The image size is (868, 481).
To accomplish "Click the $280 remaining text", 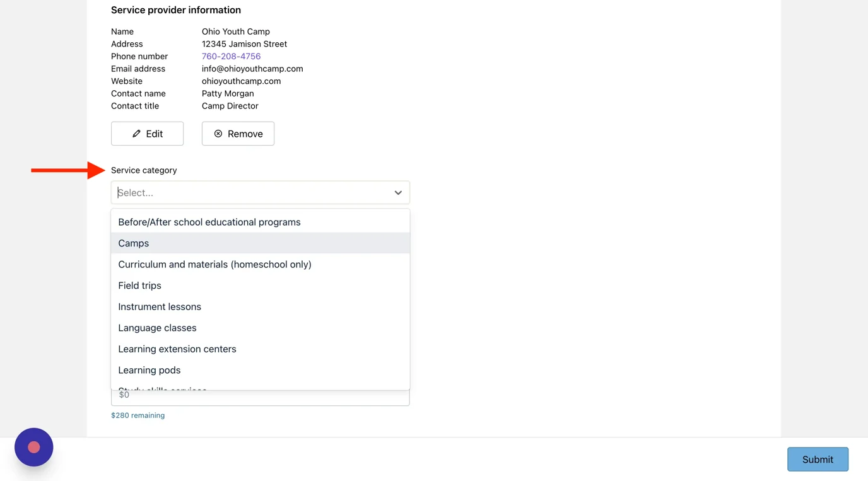I will point(138,415).
